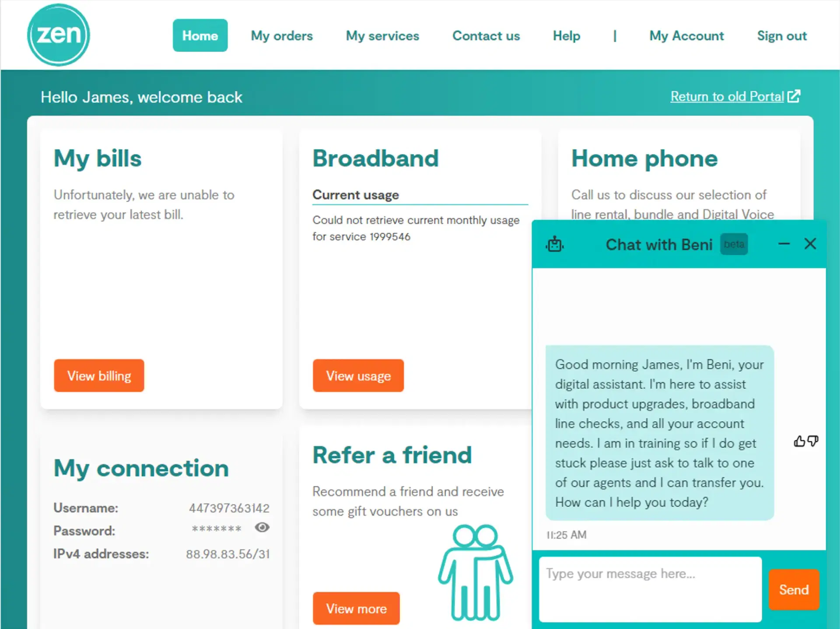Click Contact us navigation link
Viewport: 840px width, 629px height.
tap(486, 36)
